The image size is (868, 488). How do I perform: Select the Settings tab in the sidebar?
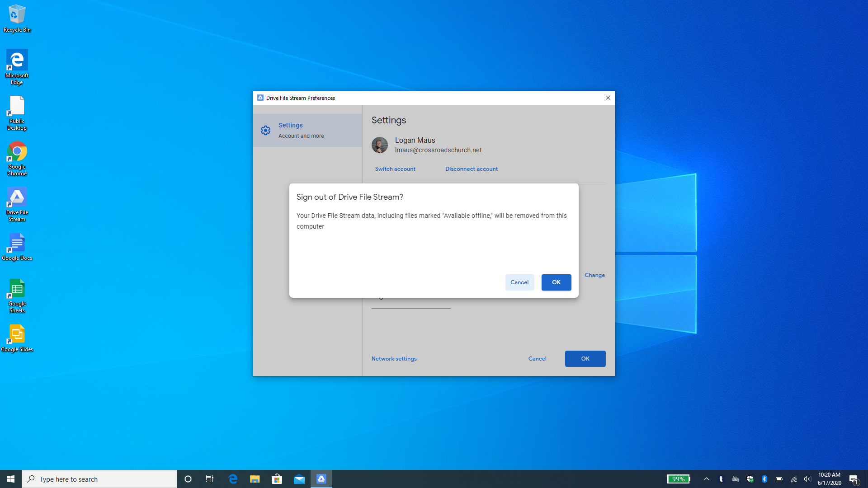click(x=307, y=130)
